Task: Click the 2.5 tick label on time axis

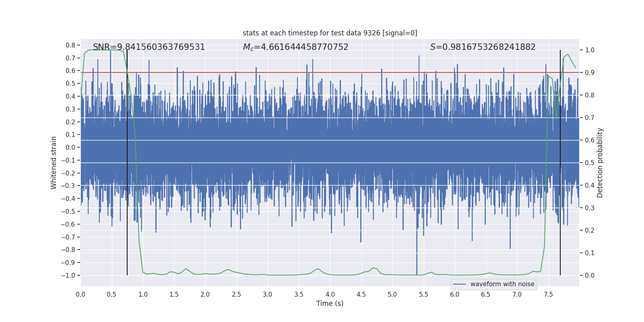Action: [236, 294]
